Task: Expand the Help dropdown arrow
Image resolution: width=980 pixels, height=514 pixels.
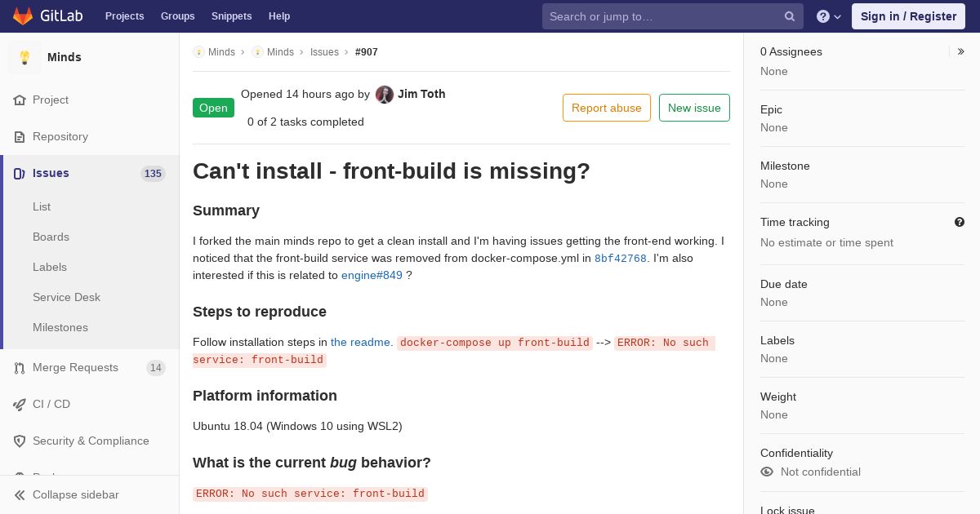Action: tap(837, 16)
